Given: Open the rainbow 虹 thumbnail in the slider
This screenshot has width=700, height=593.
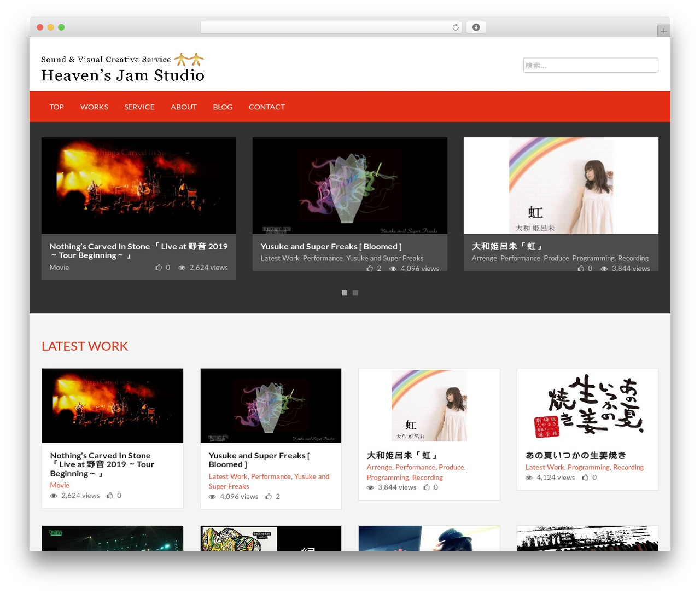Looking at the screenshot, I should tap(561, 185).
